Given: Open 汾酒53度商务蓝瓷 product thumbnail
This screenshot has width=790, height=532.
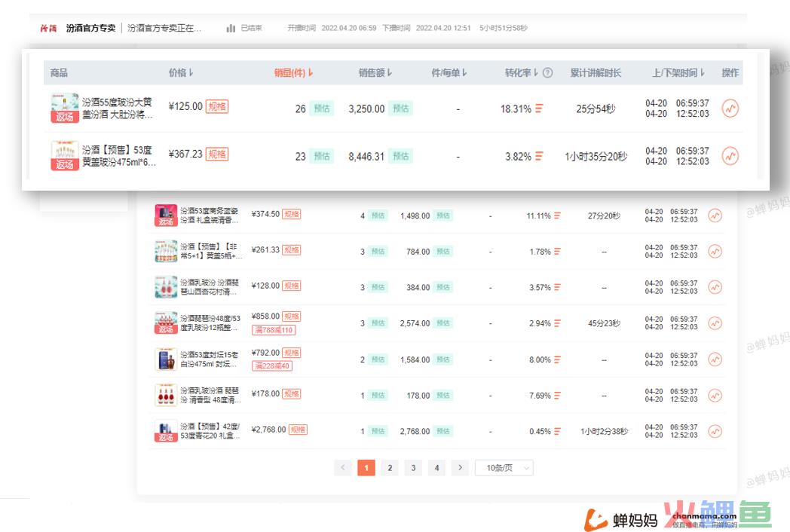Looking at the screenshot, I should point(166,216).
